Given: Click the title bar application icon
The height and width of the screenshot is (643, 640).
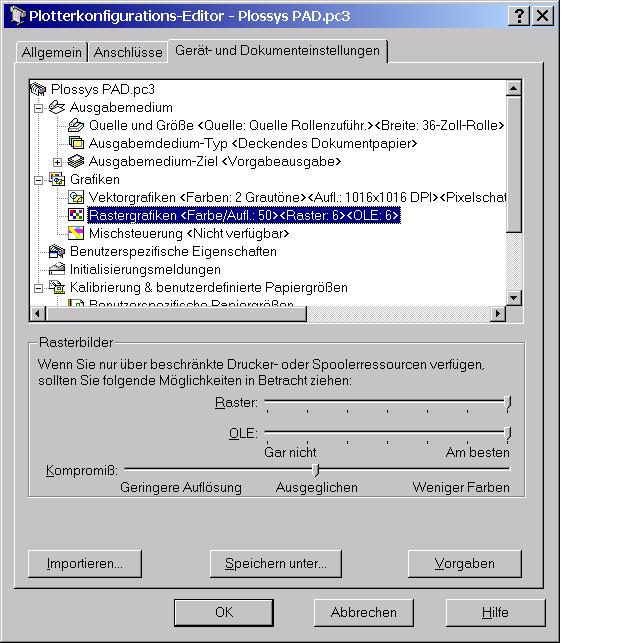Looking at the screenshot, I should tap(17, 16).
